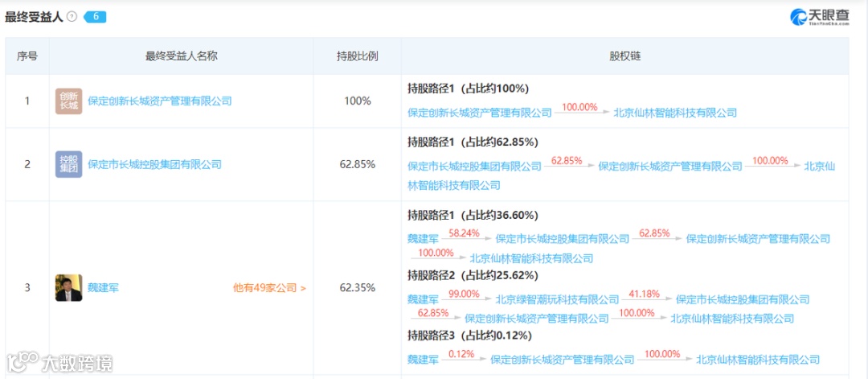Click heading 持股路径3 (占比约0.12%)

click(469, 336)
